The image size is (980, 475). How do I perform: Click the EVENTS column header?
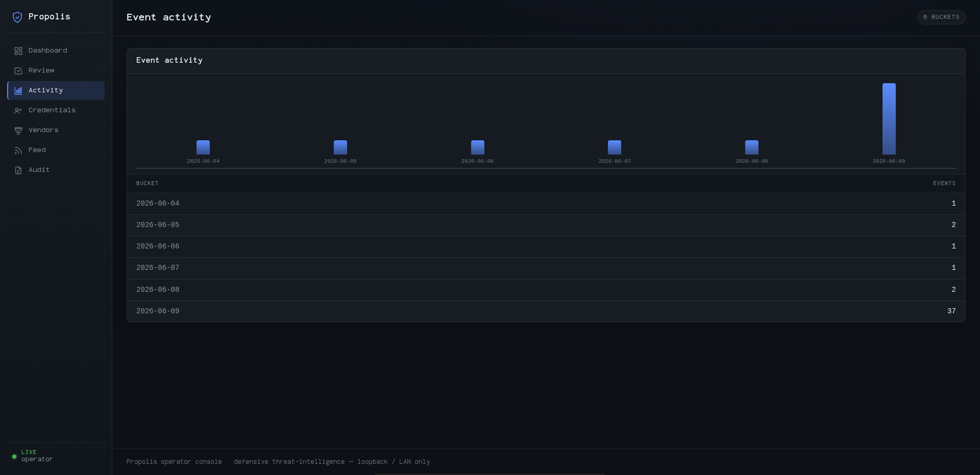(x=944, y=184)
